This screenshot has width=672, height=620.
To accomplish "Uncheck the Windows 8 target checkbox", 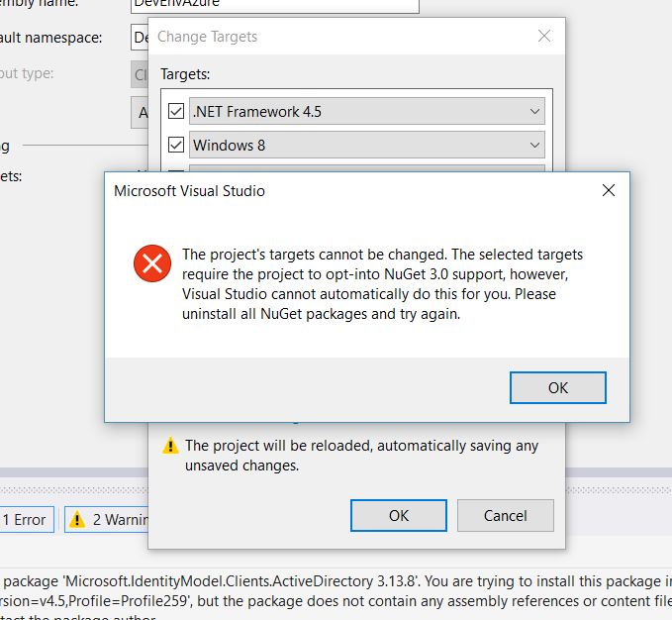I will click(176, 145).
